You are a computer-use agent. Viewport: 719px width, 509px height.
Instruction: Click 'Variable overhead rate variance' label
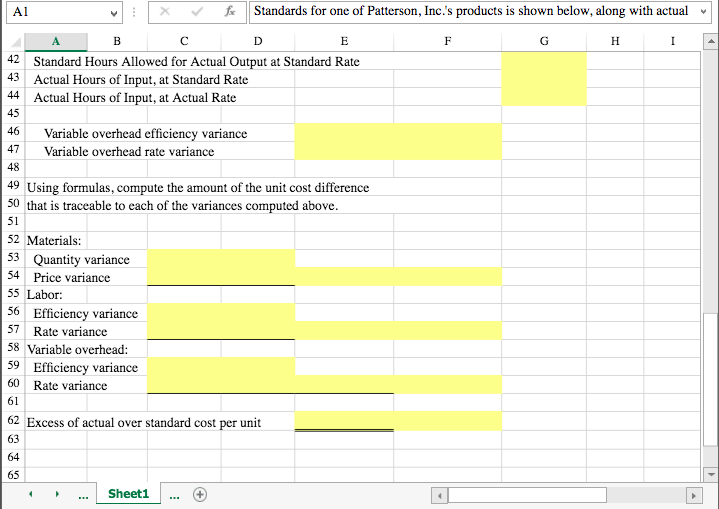point(129,152)
